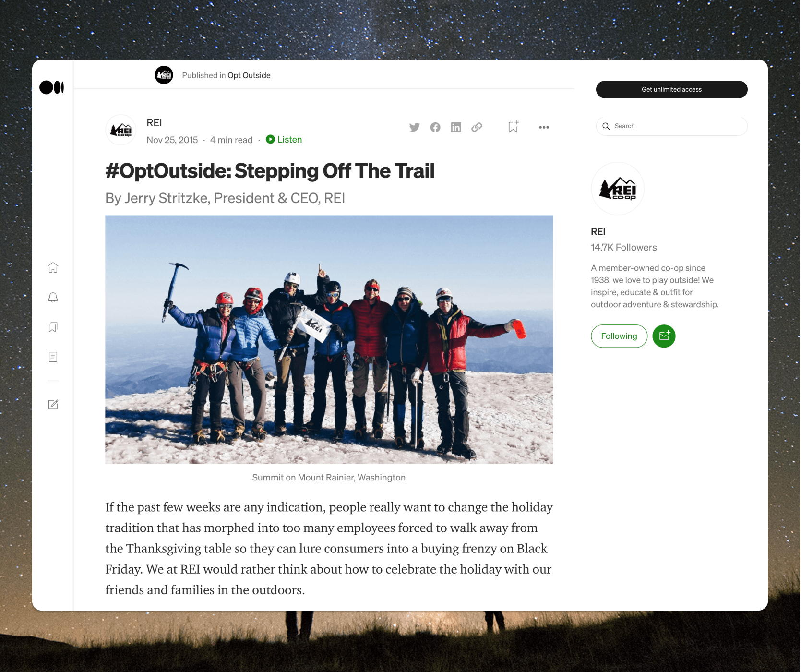Play article with Listen button
The image size is (801, 672).
point(284,139)
